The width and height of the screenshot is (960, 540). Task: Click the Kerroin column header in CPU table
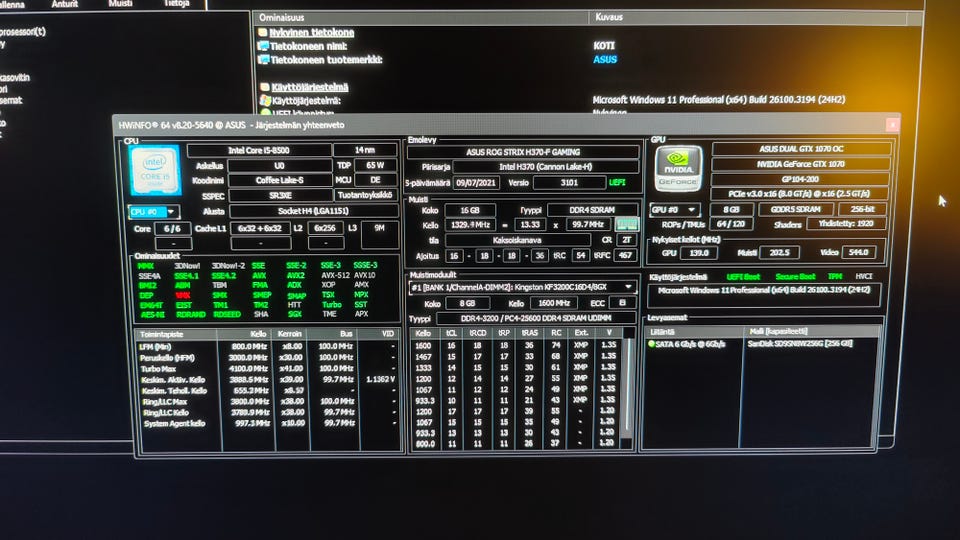click(291, 334)
